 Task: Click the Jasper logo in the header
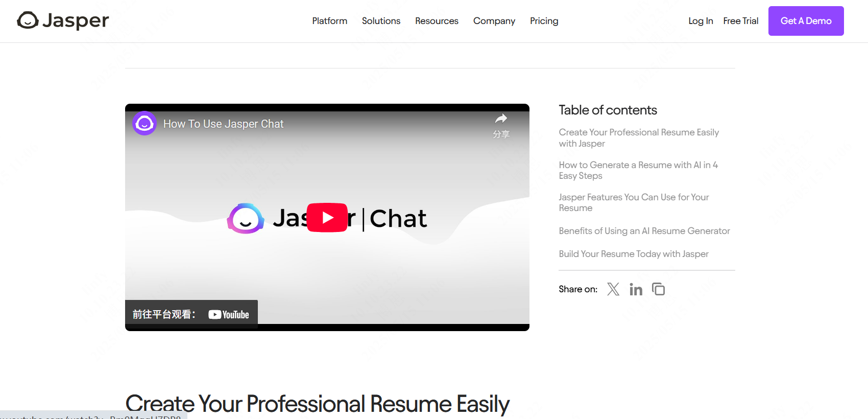click(63, 20)
